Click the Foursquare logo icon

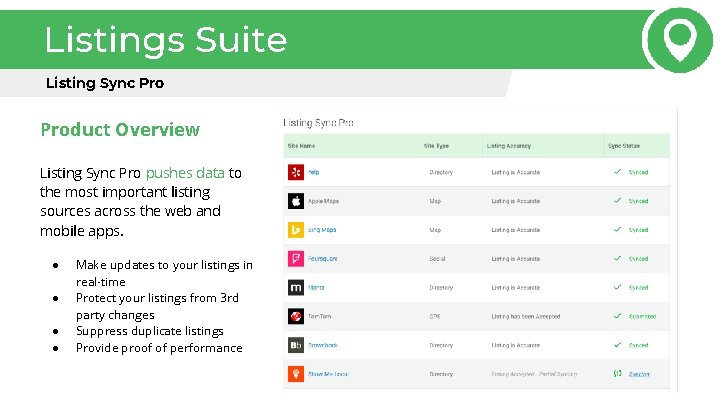coord(296,259)
